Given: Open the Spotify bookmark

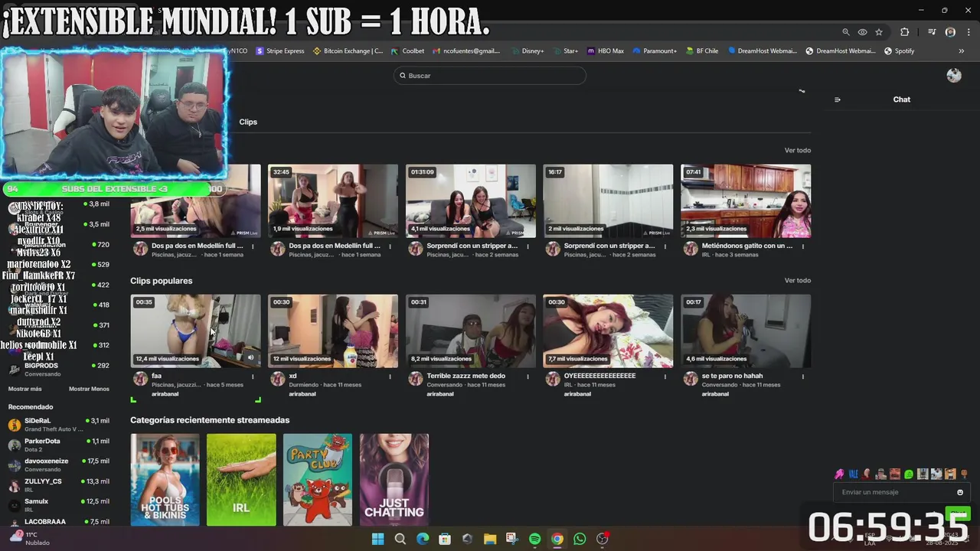Looking at the screenshot, I should coord(899,51).
